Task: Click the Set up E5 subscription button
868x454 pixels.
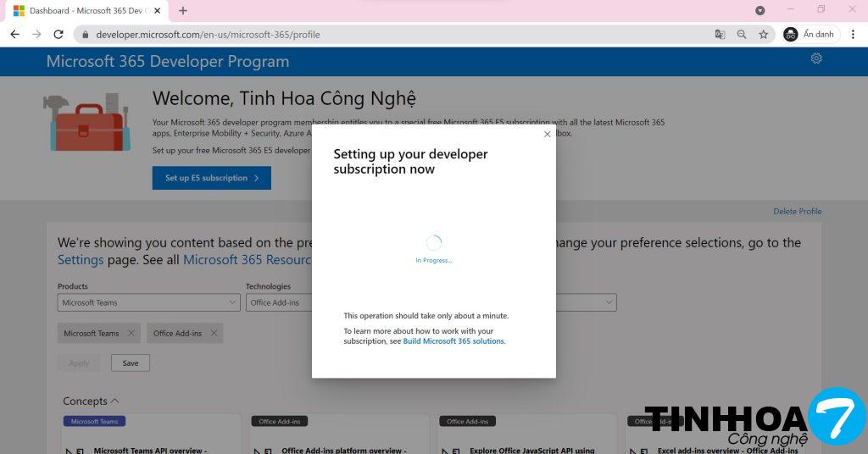Action: pos(212,178)
